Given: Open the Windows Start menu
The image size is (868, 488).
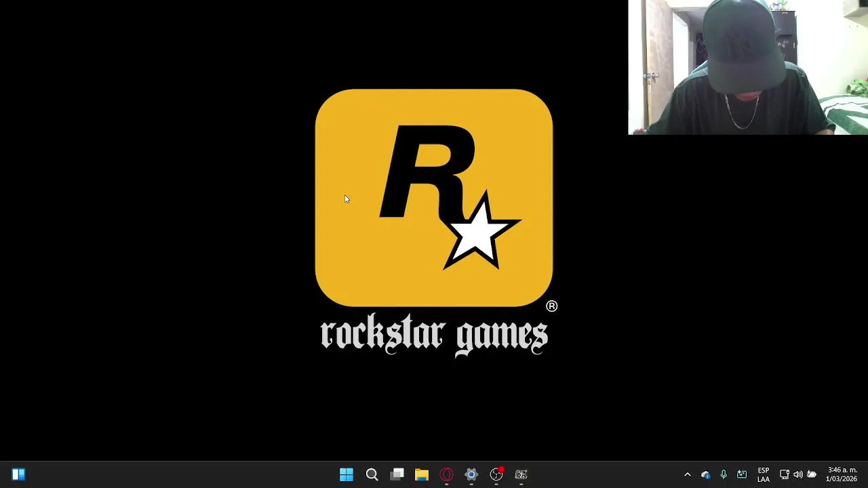Looking at the screenshot, I should pyautogui.click(x=346, y=474).
